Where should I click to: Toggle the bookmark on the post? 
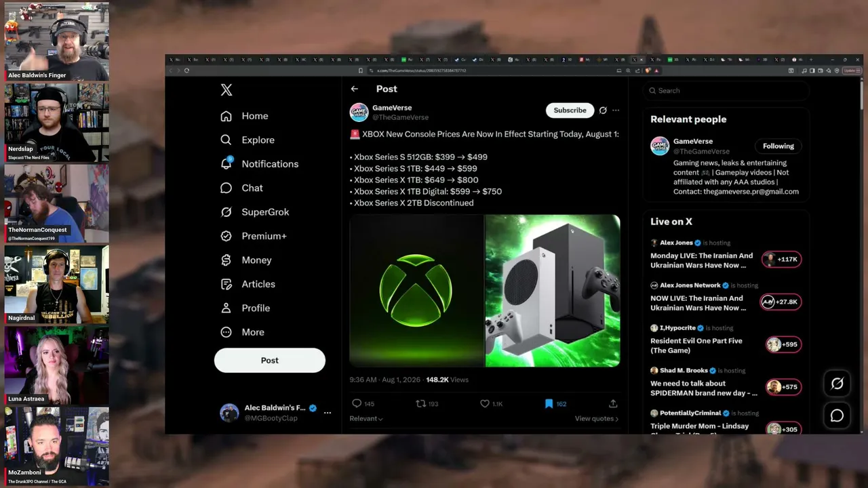549,403
